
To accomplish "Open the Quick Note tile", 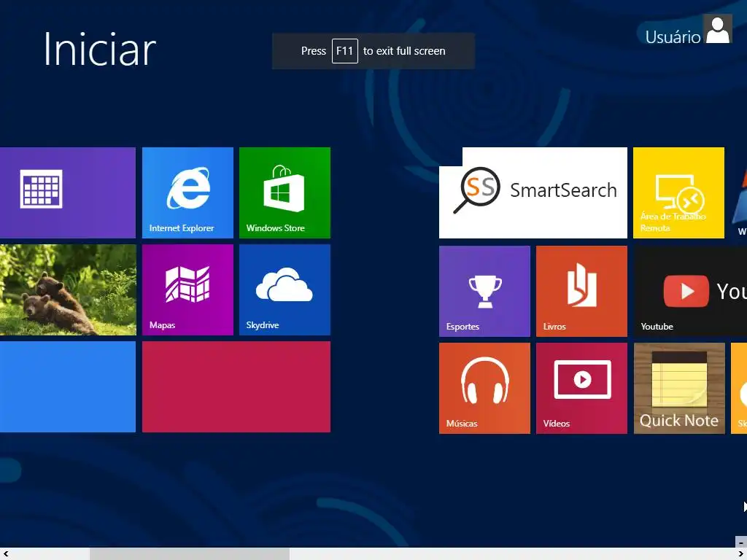I will 679,388.
